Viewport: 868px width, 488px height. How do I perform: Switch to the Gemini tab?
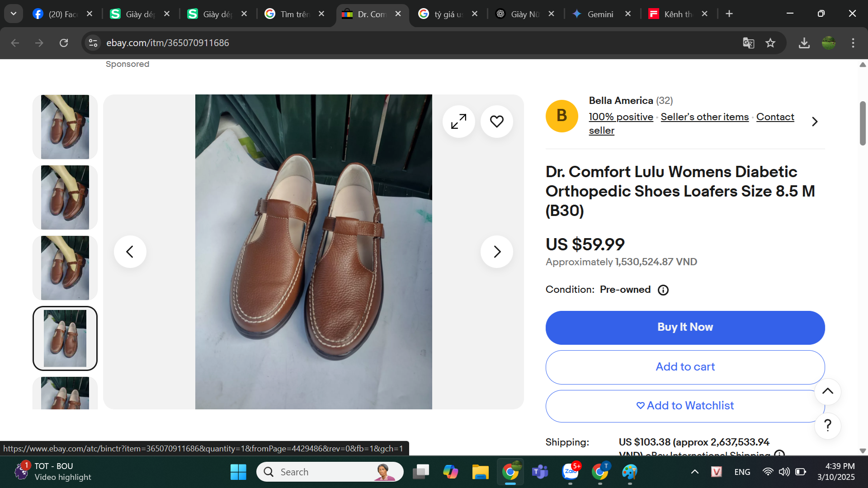[599, 14]
